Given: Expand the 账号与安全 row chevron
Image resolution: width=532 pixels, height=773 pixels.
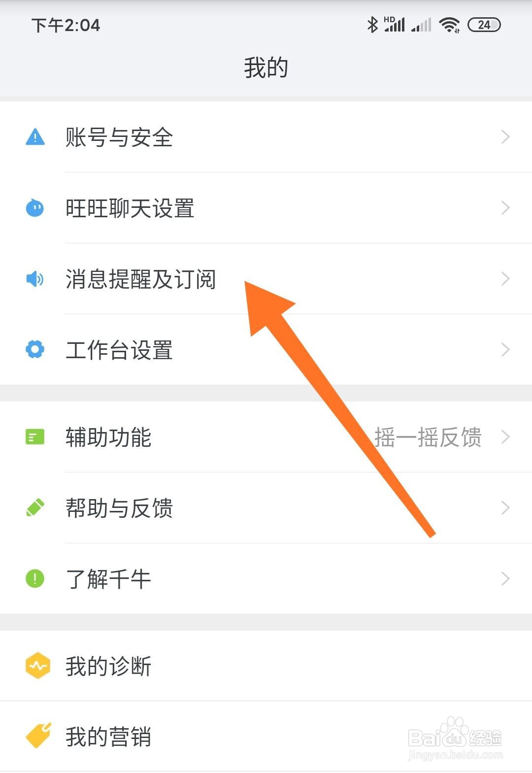Looking at the screenshot, I should coord(505,137).
